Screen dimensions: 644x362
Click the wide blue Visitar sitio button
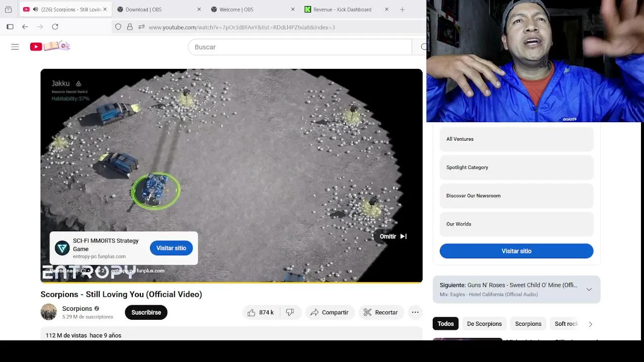pyautogui.click(x=516, y=251)
